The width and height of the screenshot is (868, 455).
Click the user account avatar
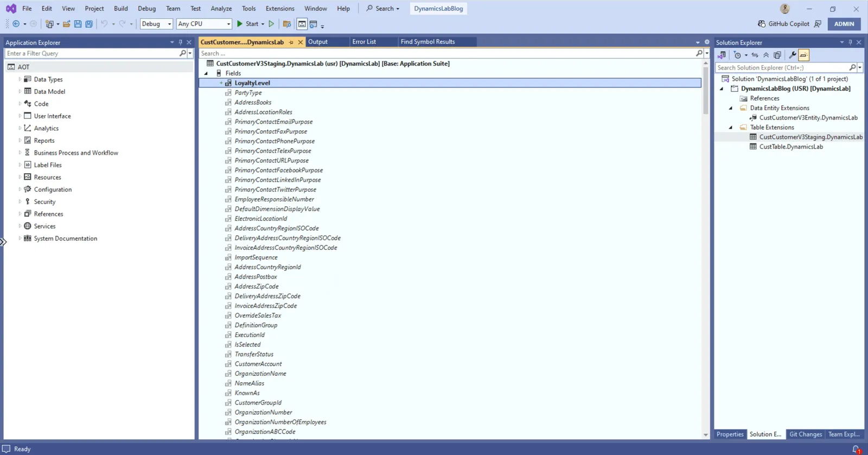784,9
